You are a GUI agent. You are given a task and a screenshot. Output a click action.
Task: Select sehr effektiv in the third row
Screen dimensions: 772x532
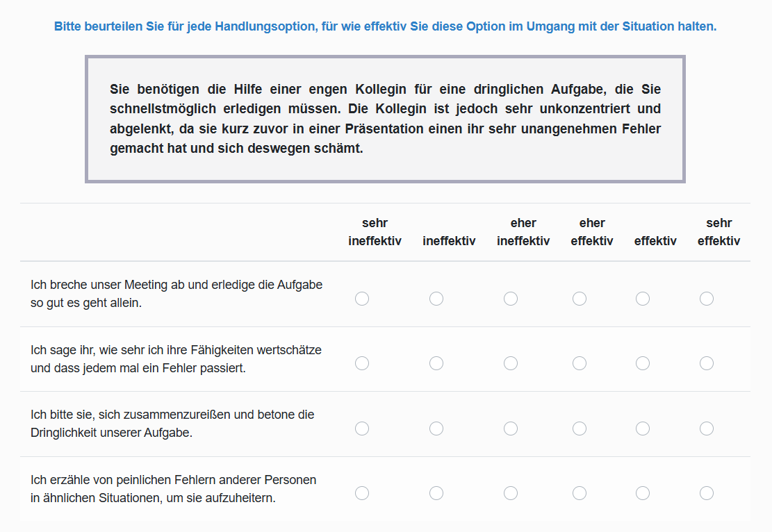tap(706, 428)
